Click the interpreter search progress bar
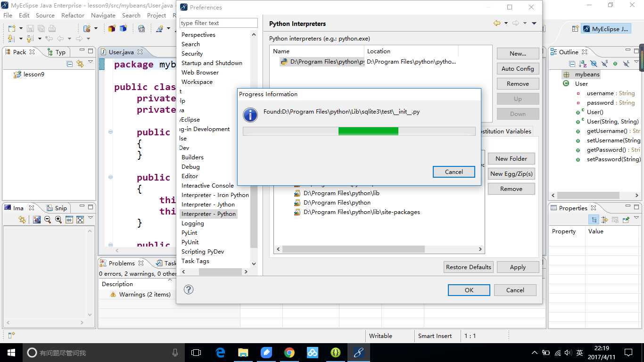 pos(359,132)
